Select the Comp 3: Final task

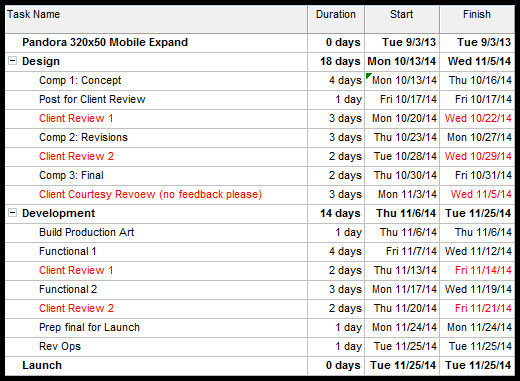pos(71,175)
